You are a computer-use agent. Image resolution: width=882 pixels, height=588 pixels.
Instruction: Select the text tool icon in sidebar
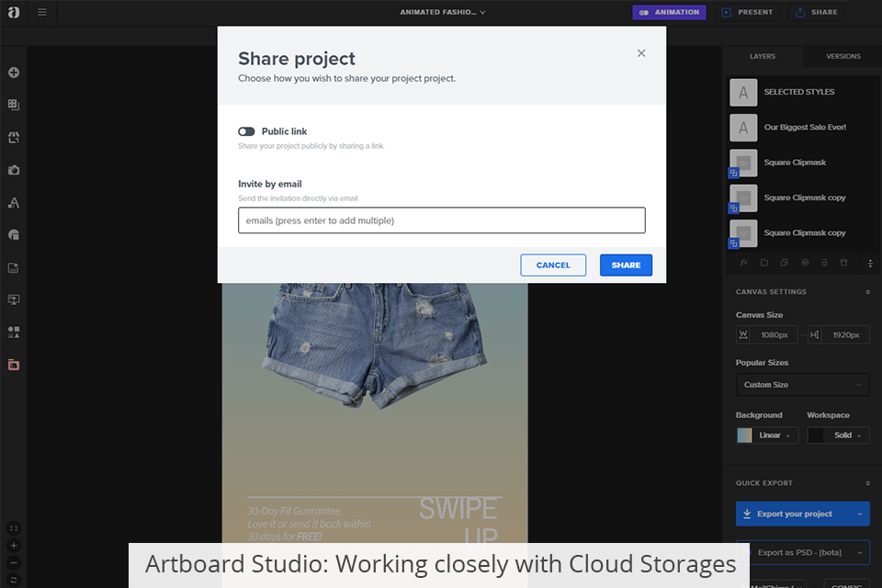pos(14,202)
